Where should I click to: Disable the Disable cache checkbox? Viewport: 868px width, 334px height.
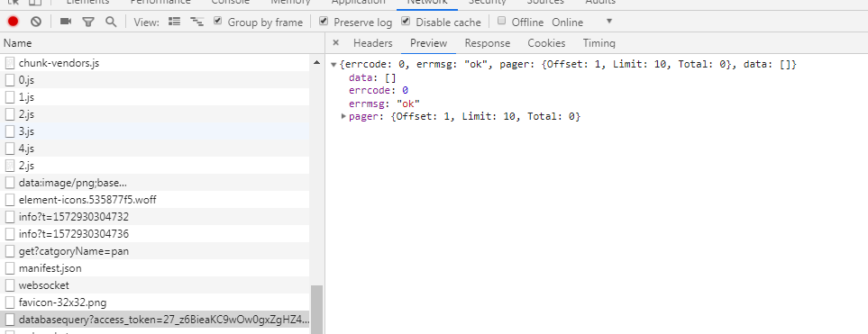(x=406, y=21)
